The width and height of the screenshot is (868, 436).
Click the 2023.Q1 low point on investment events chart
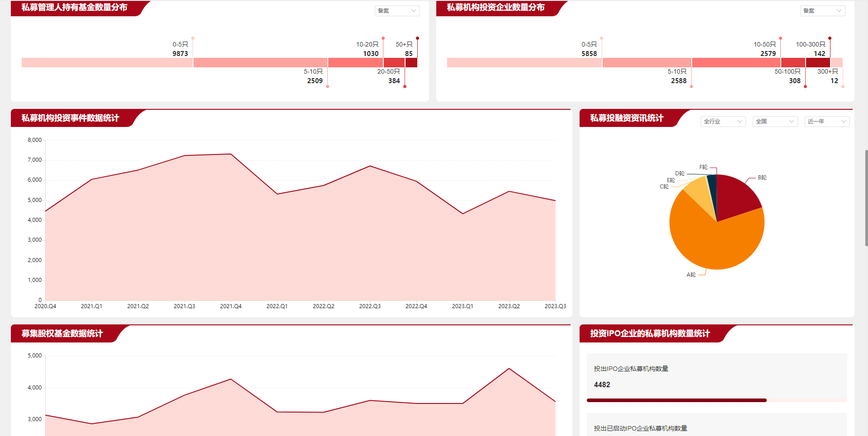point(462,214)
